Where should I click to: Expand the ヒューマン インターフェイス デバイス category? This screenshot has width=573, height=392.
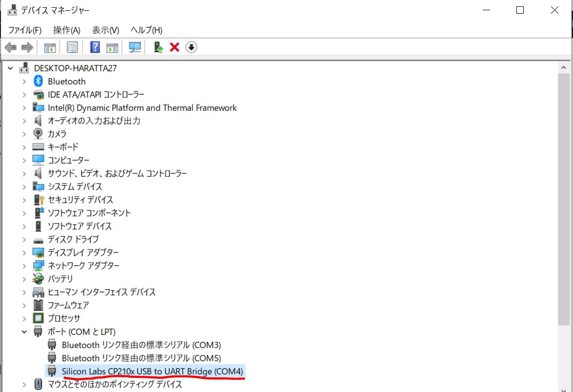(24, 292)
